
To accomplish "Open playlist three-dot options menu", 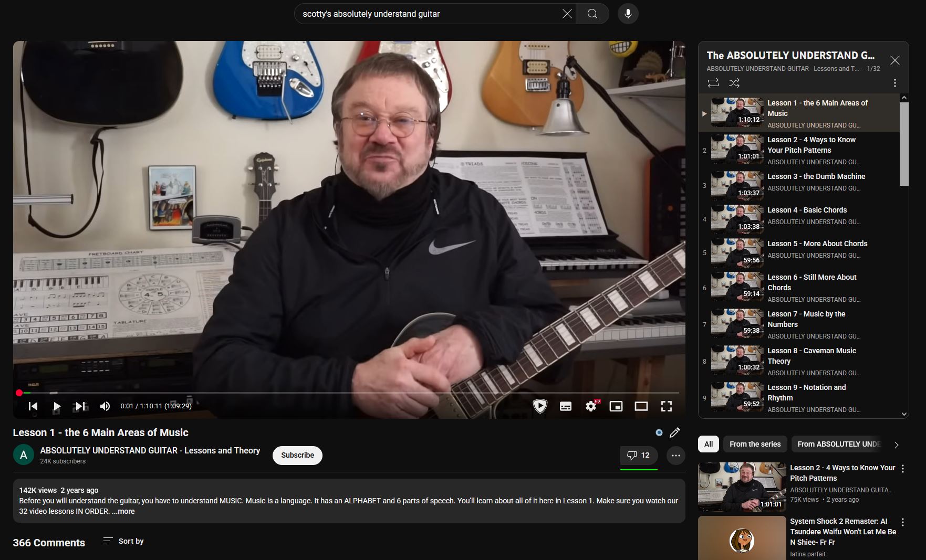I will (895, 83).
